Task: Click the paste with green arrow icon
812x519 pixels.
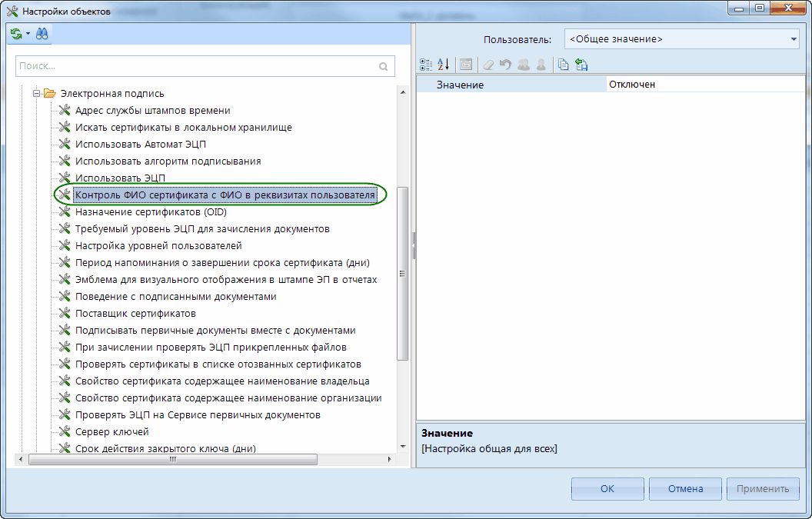Action: pos(581,65)
